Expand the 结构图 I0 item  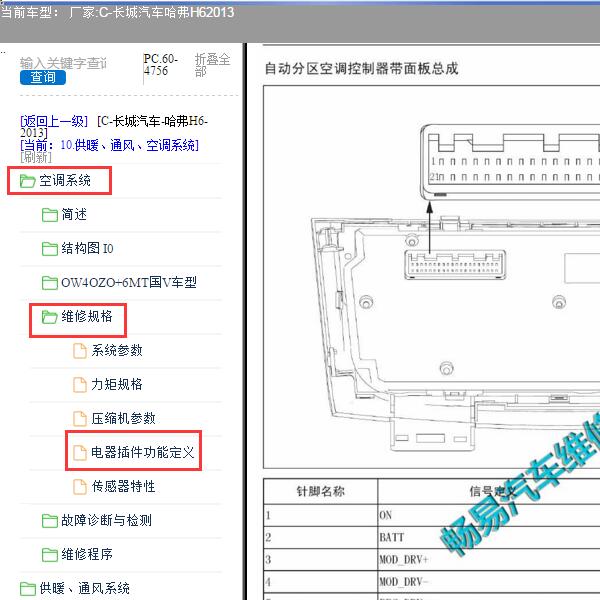coord(87,248)
